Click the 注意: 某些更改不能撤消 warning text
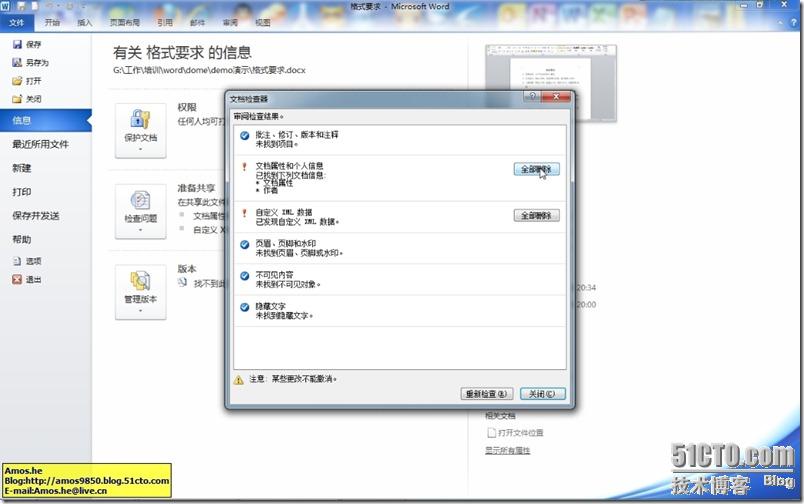804x504 pixels. (x=293, y=379)
